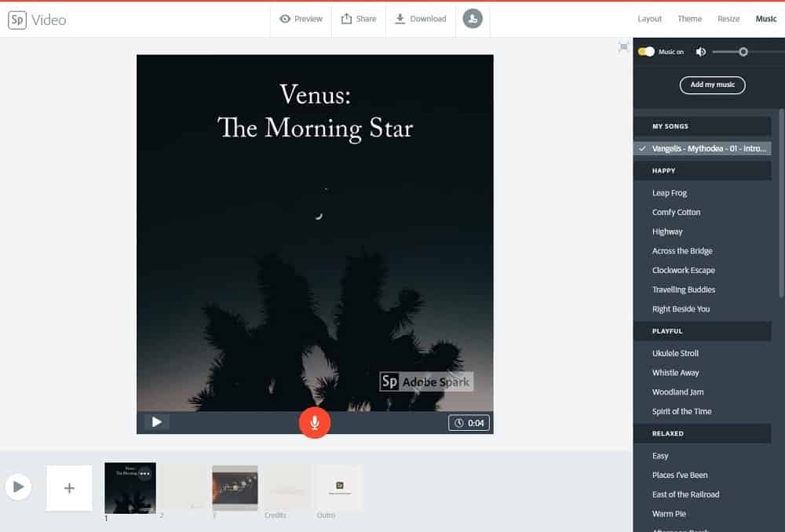Expand the Playful music category header
The height and width of the screenshot is (532, 785).
tap(702, 330)
